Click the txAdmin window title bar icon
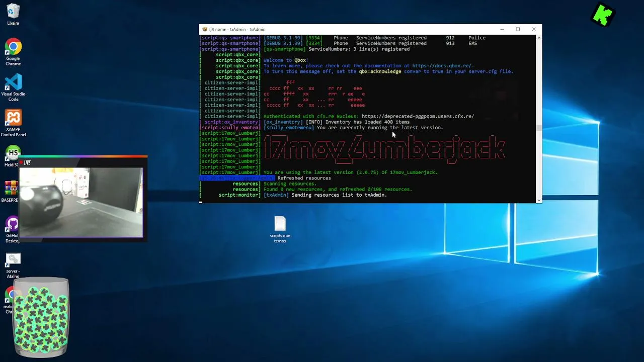Screen dimensions: 644x362 [205, 29]
